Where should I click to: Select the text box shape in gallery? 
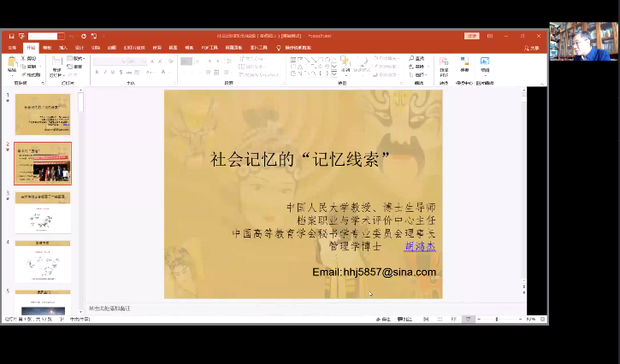(293, 60)
